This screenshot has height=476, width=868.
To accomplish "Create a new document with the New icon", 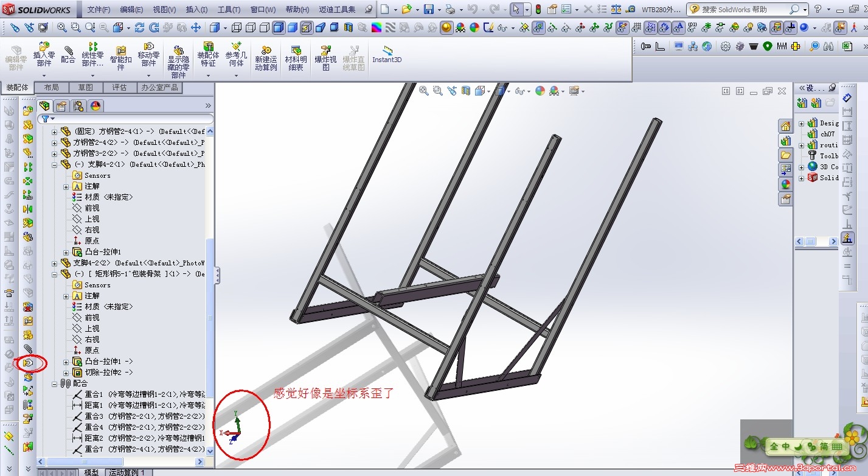I will click(385, 9).
